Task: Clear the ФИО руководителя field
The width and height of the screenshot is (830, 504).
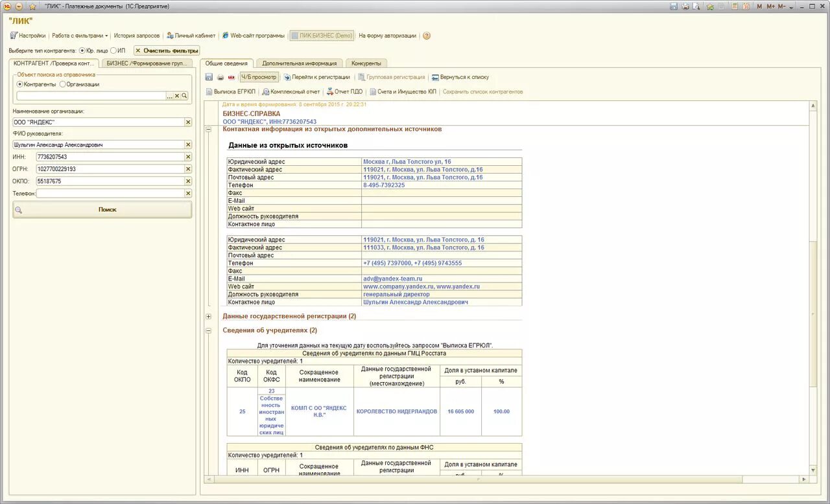Action: pyautogui.click(x=188, y=145)
